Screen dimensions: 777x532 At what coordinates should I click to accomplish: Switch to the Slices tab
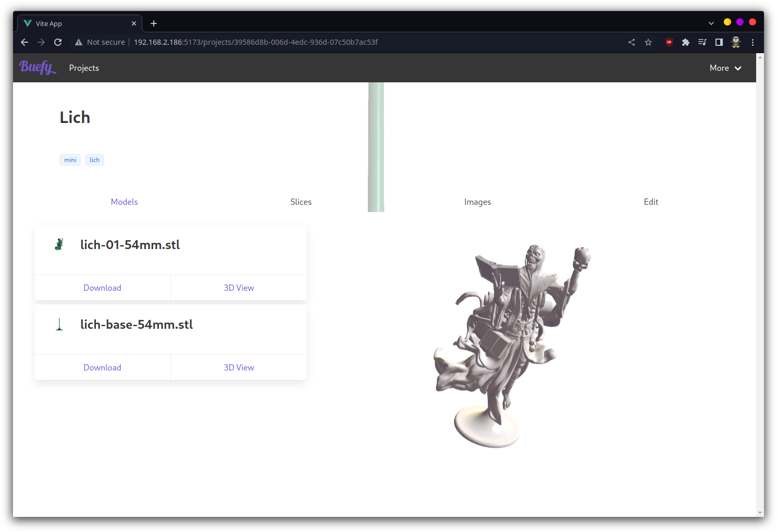pos(301,202)
